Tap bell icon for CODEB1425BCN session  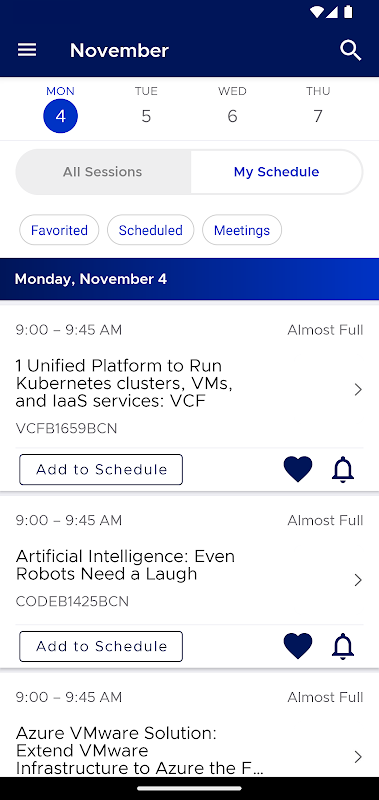[343, 646]
